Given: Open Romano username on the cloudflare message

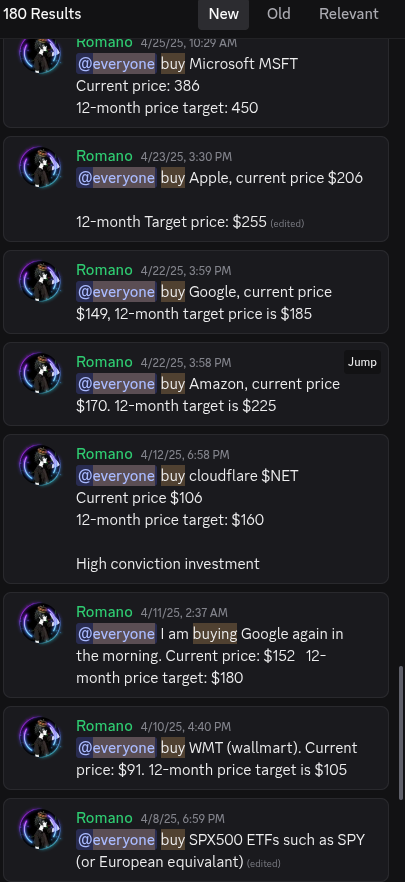Looking at the screenshot, I should coord(104,454).
